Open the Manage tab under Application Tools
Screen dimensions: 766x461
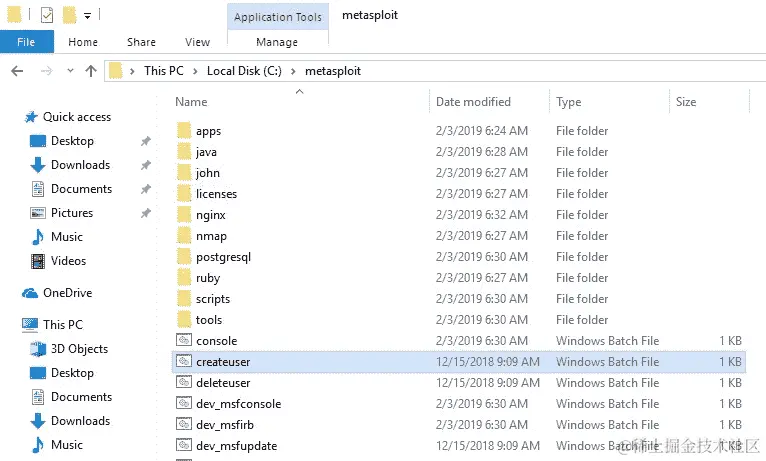(x=277, y=42)
